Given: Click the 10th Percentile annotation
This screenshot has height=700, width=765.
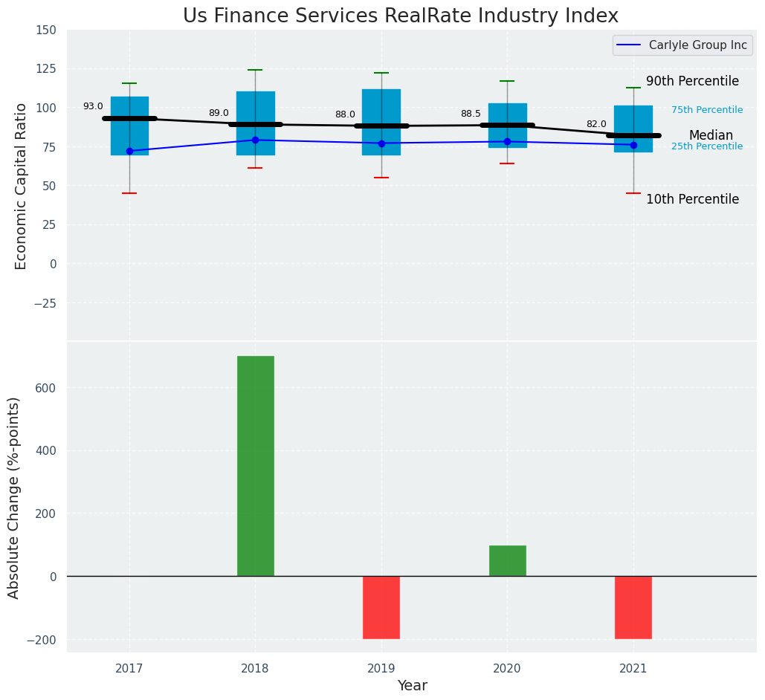Looking at the screenshot, I should click(x=692, y=200).
